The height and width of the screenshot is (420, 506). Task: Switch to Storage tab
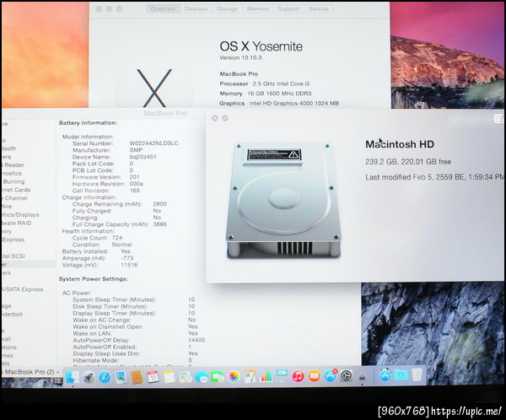point(227,9)
